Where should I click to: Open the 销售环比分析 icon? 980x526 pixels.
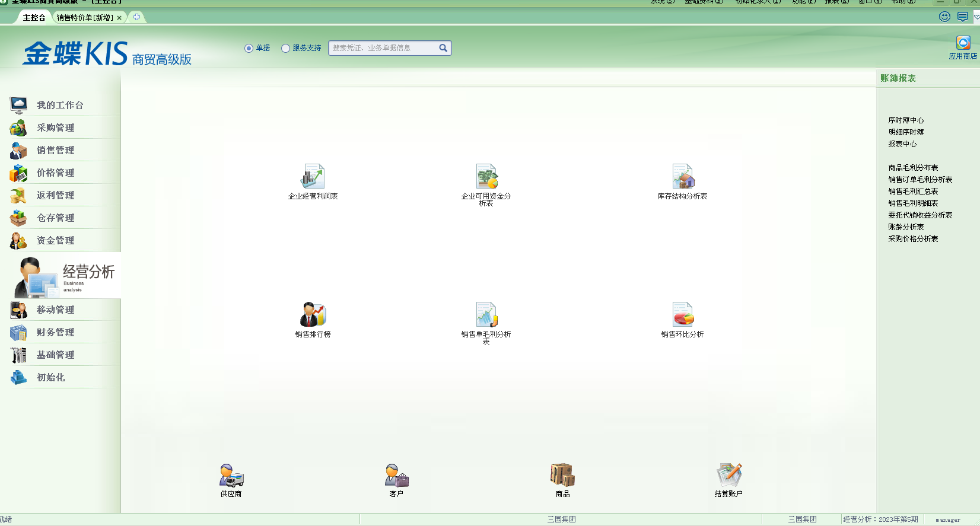[683, 314]
